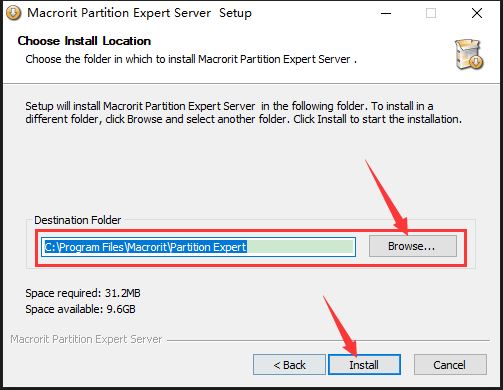
Task: Click the subheading about choosing the folder
Action: 191,59
